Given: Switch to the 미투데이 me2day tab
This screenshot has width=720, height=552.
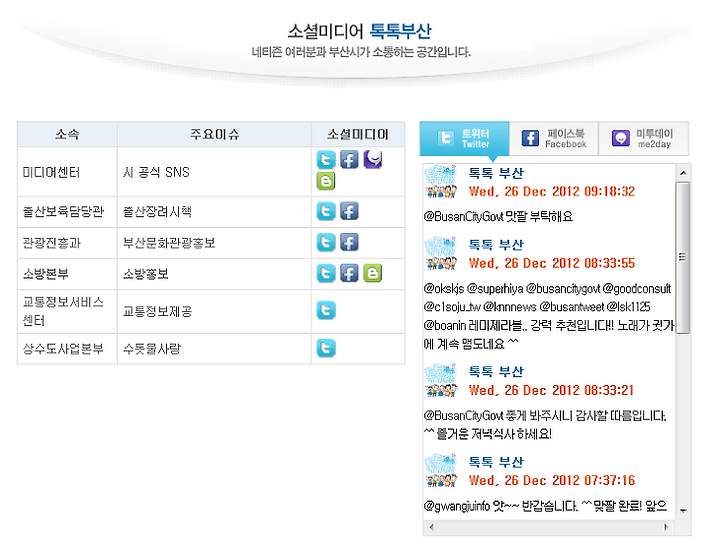Looking at the screenshot, I should [x=644, y=138].
